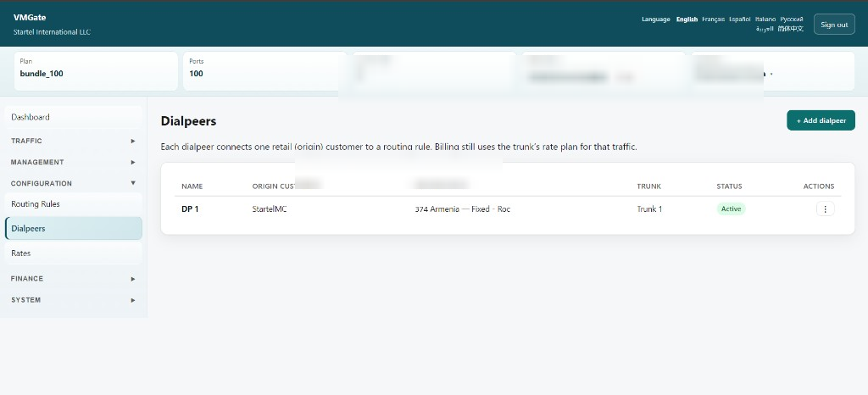Click the Ports 100 card
Screen dimensions: 868x395
(264, 71)
